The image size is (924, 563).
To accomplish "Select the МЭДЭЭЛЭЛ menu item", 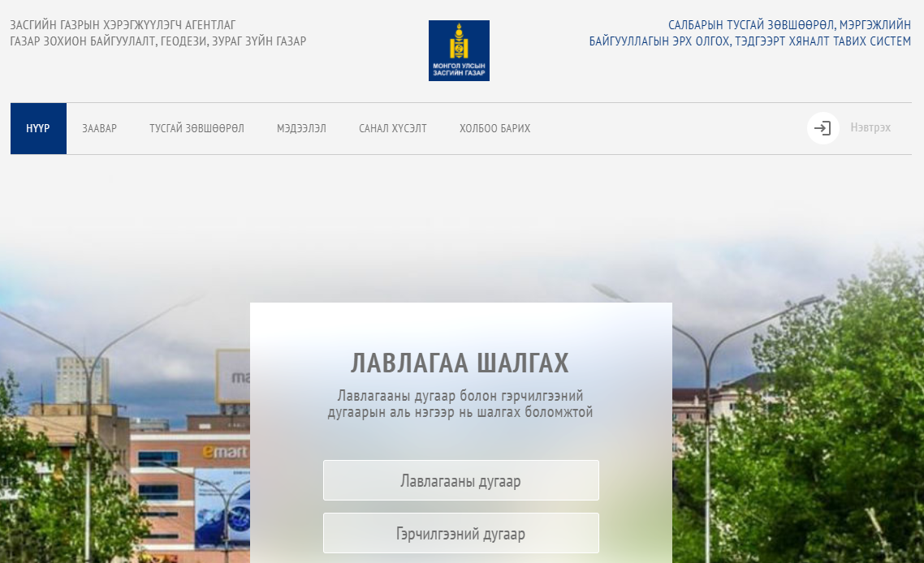I will (302, 128).
